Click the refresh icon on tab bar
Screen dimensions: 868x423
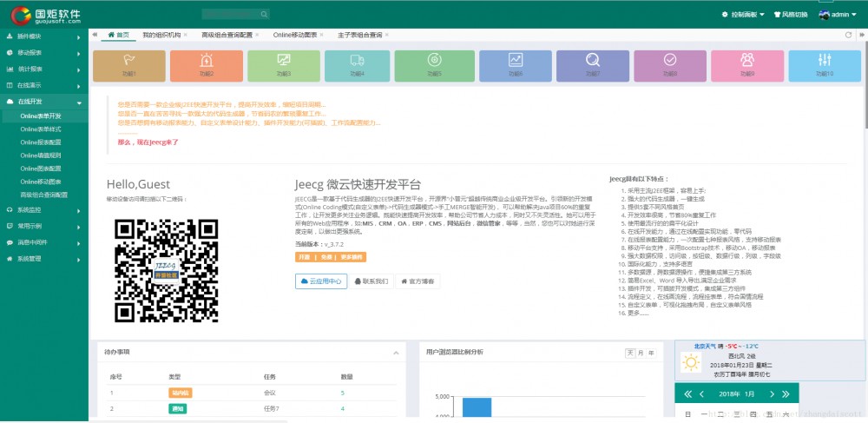click(x=847, y=35)
